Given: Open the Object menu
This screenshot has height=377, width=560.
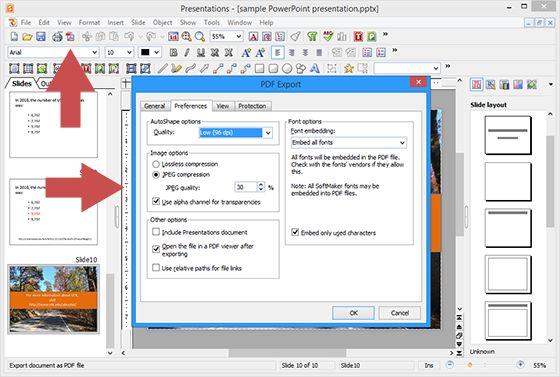Looking at the screenshot, I should point(162,22).
